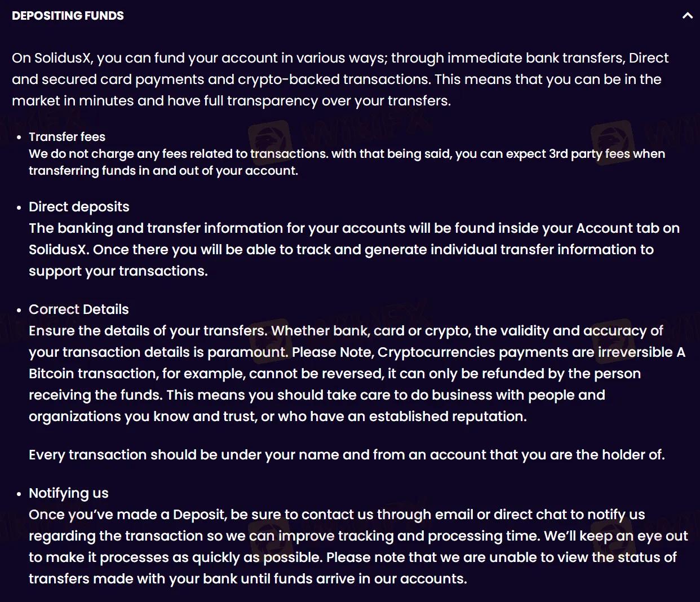Click the text '3rd party fees'

point(590,154)
